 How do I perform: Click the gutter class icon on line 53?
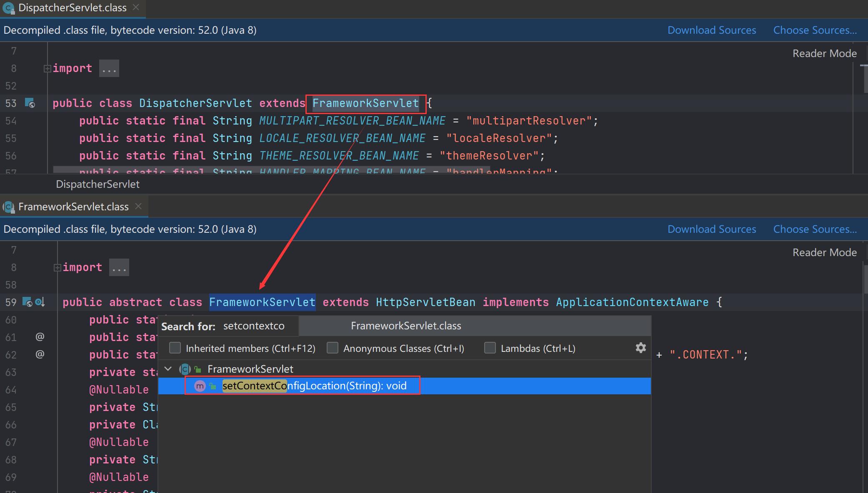tap(30, 103)
